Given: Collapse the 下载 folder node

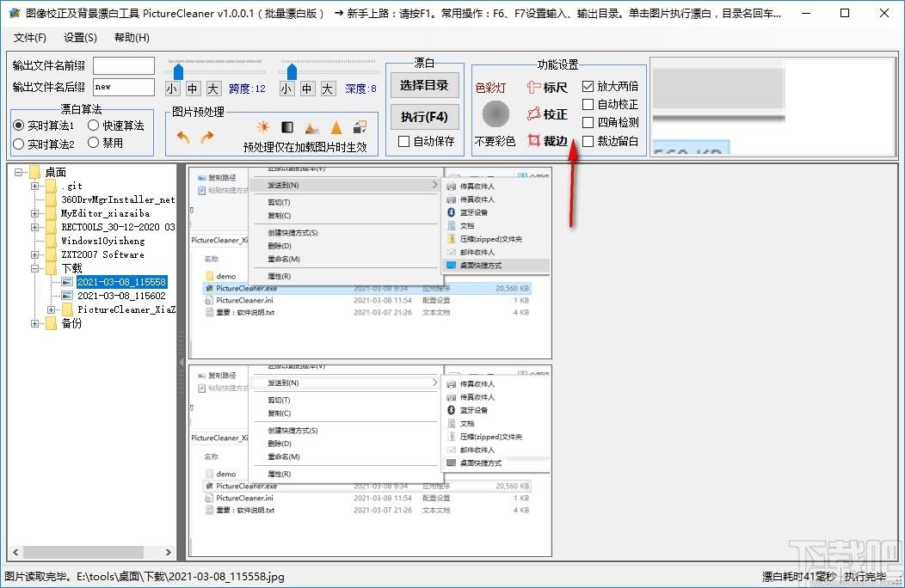Looking at the screenshot, I should pos(34,268).
